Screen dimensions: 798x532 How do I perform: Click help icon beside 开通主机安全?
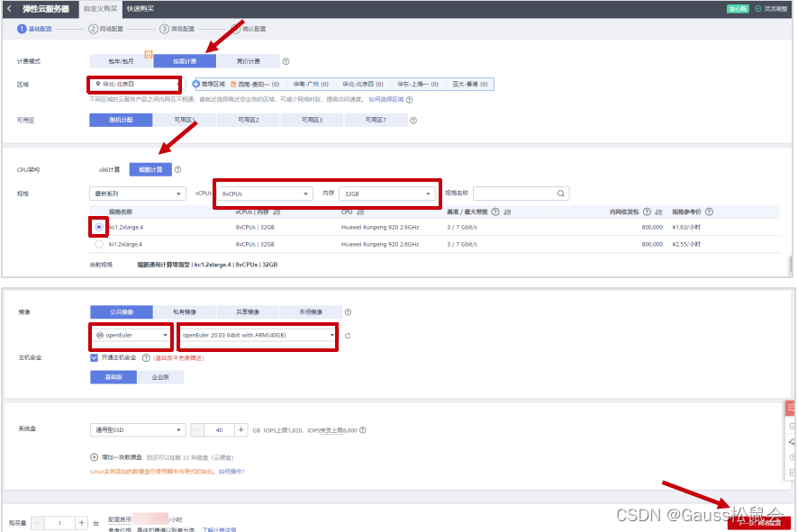coord(146,358)
